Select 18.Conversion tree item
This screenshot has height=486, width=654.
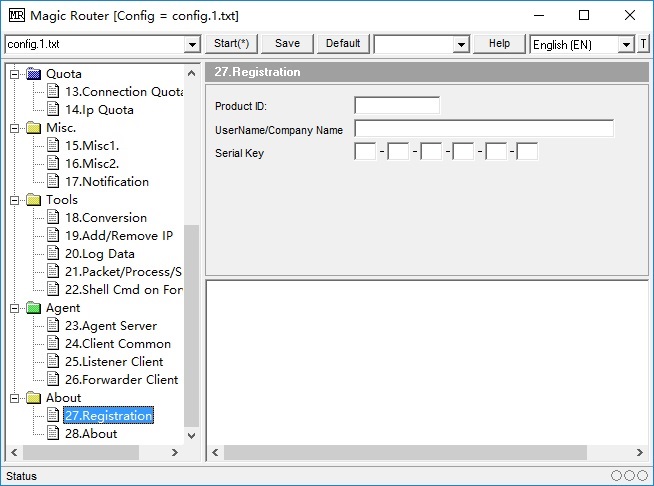pyautogui.click(x=106, y=218)
